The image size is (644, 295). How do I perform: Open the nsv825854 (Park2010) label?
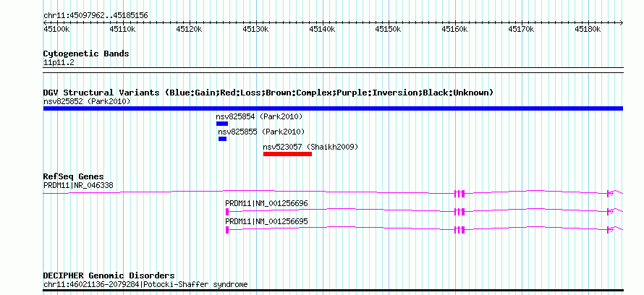tap(259, 116)
